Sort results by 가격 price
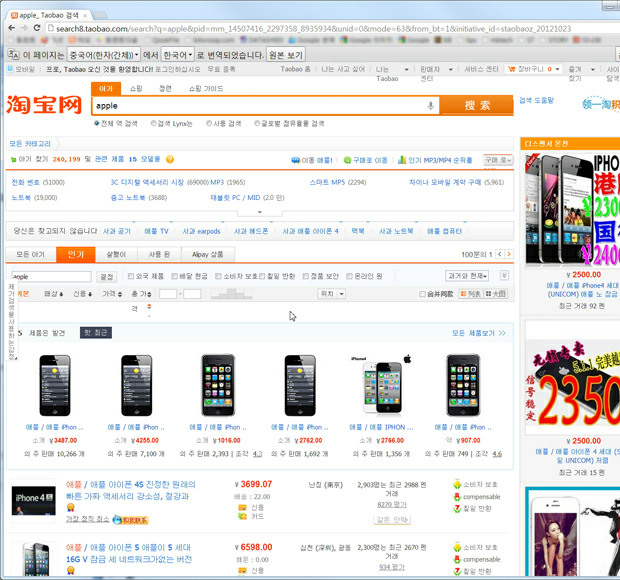 [112, 294]
